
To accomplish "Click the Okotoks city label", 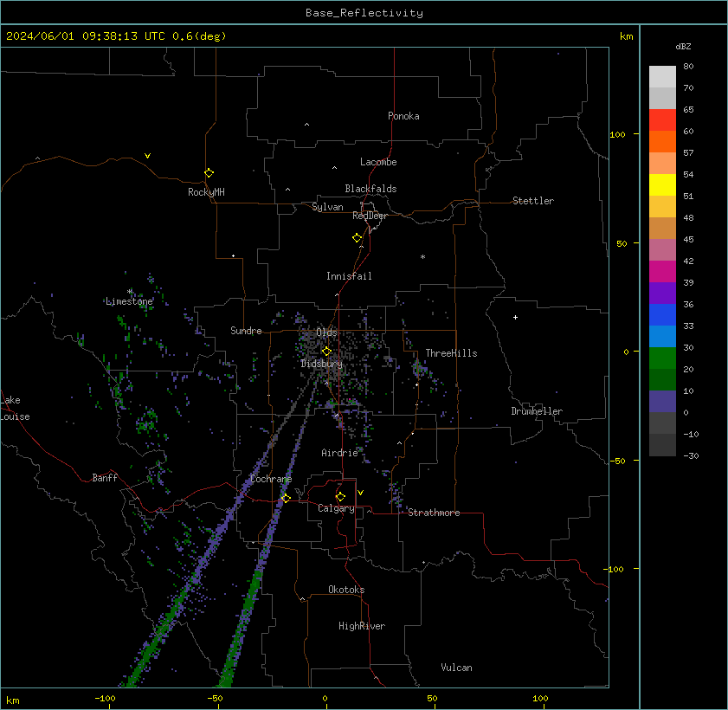I will point(346,590).
